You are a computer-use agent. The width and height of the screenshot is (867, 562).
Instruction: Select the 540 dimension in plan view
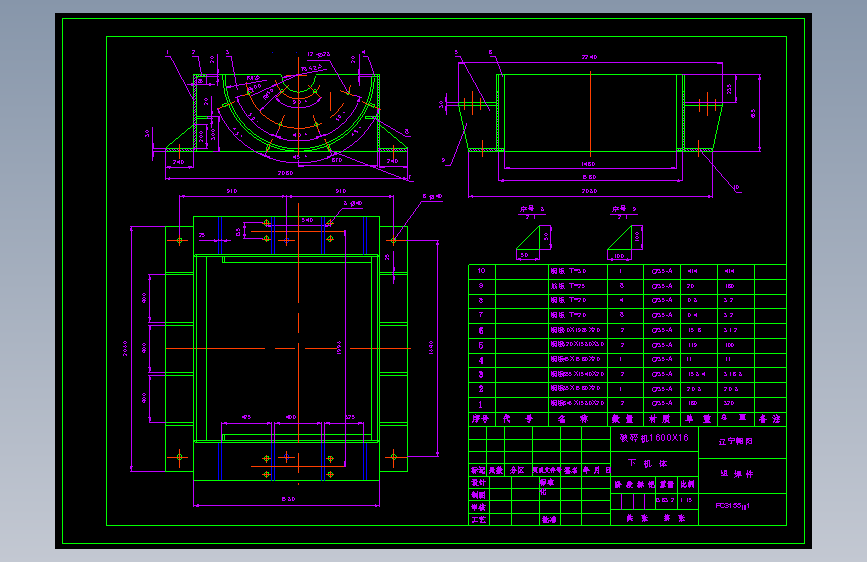[x=307, y=220]
